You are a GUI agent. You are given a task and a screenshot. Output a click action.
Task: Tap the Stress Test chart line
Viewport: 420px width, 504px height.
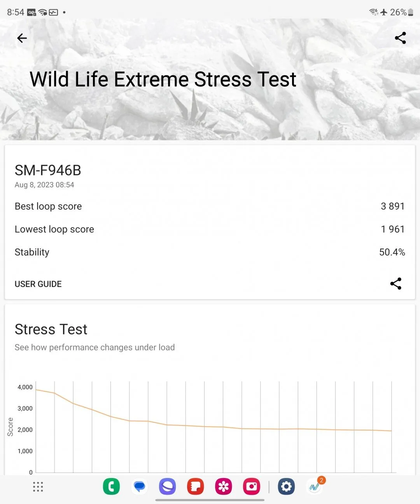[204, 426]
